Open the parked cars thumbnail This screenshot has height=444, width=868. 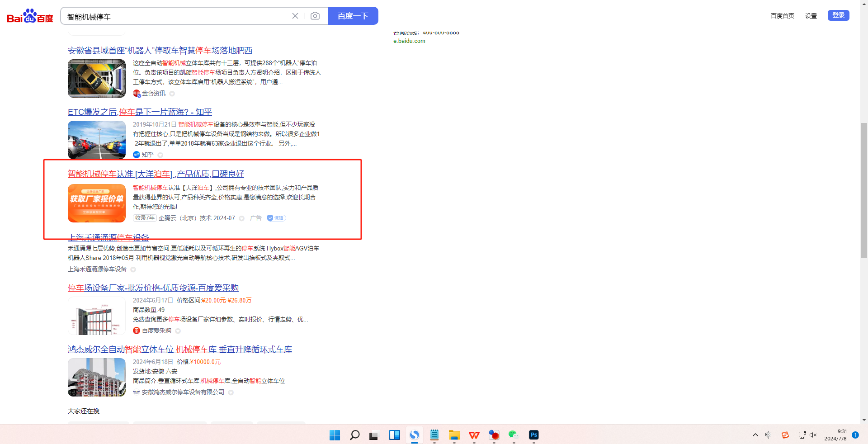coord(97,140)
